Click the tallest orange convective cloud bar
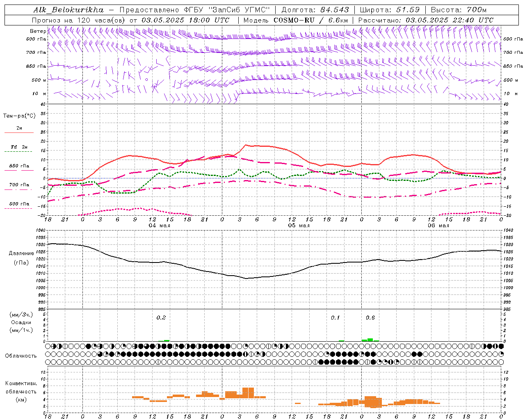The height and width of the screenshot is (420, 525). coord(248,393)
